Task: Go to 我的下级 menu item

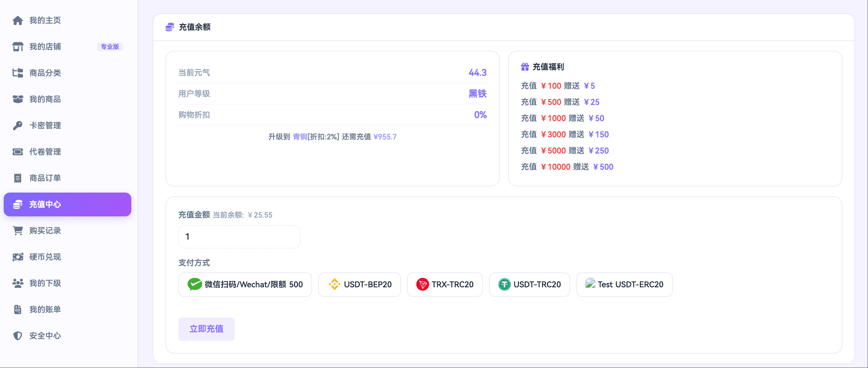Action: click(x=45, y=283)
